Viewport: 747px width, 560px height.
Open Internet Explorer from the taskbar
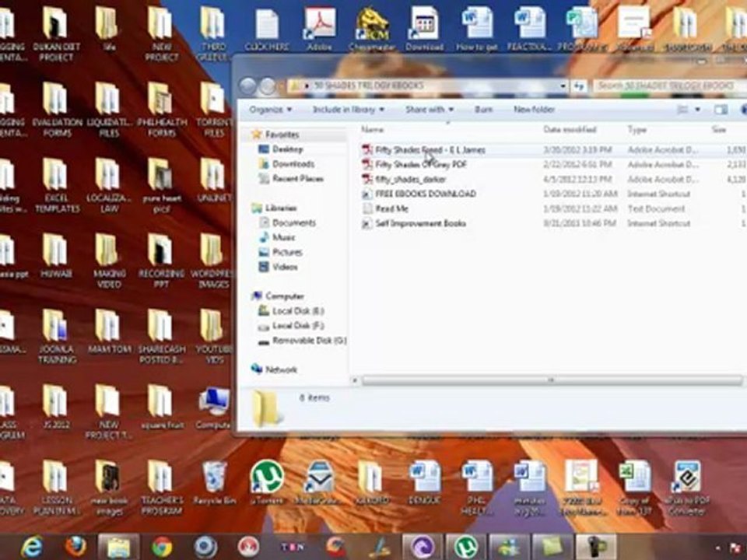pos(31,547)
